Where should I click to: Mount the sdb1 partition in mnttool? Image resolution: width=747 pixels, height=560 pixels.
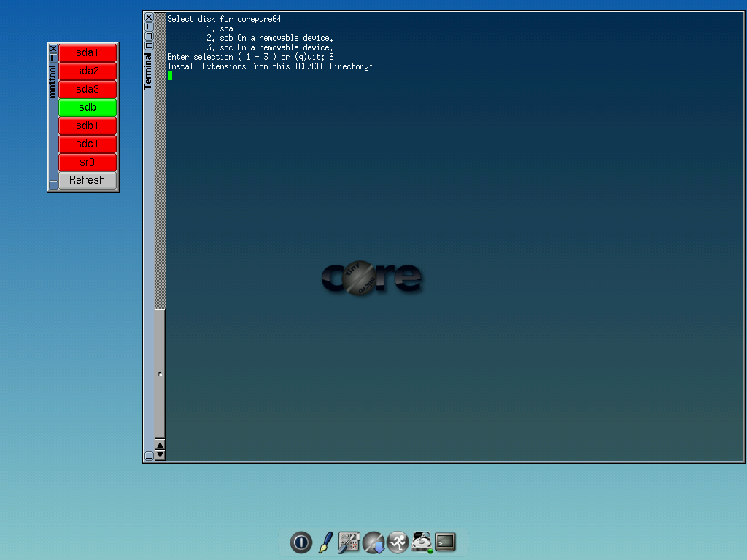pyautogui.click(x=88, y=125)
